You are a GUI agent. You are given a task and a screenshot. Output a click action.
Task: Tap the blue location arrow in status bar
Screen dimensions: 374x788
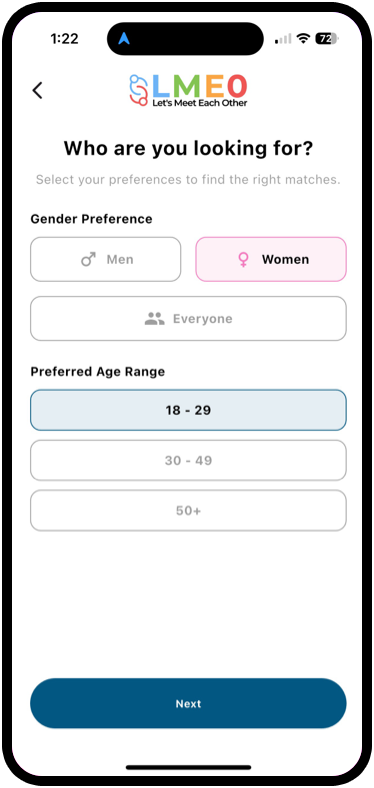click(x=124, y=39)
